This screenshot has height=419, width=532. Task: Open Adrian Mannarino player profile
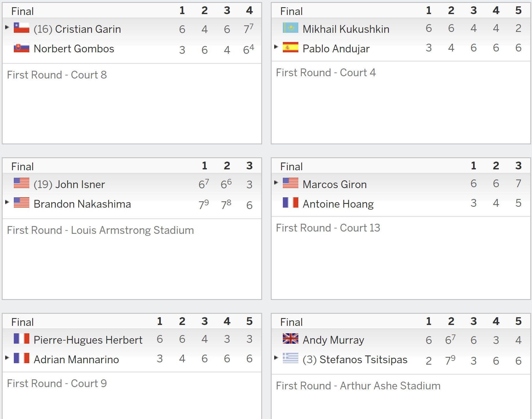(x=76, y=359)
